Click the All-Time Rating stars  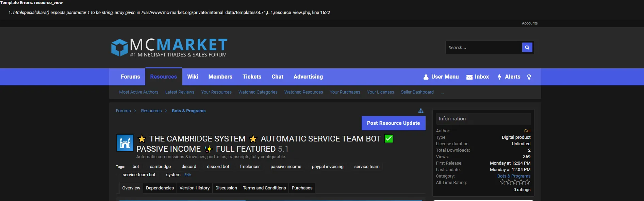(515, 182)
